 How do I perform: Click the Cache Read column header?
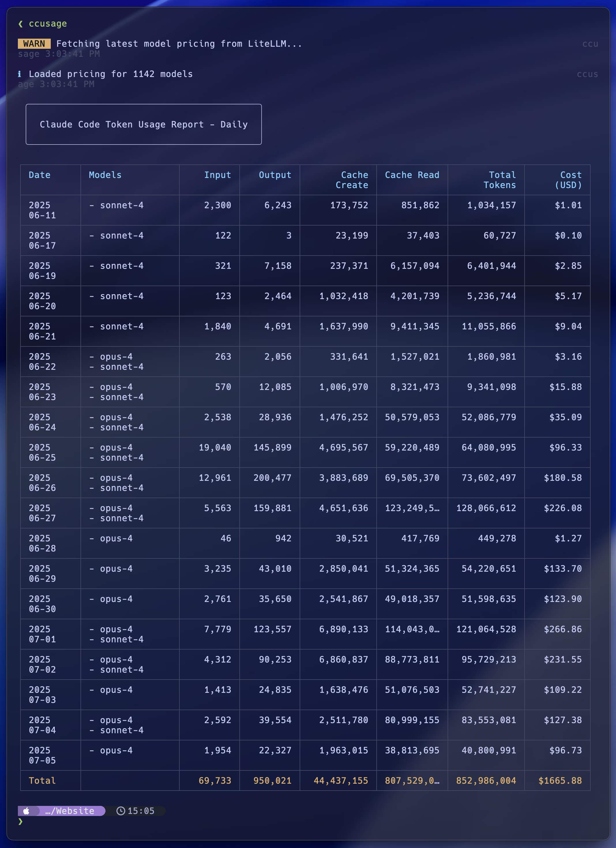click(412, 175)
